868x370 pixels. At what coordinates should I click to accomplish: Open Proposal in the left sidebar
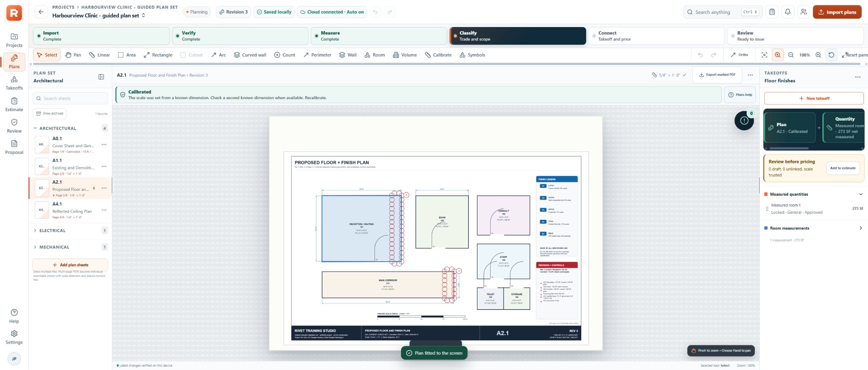[x=14, y=148]
